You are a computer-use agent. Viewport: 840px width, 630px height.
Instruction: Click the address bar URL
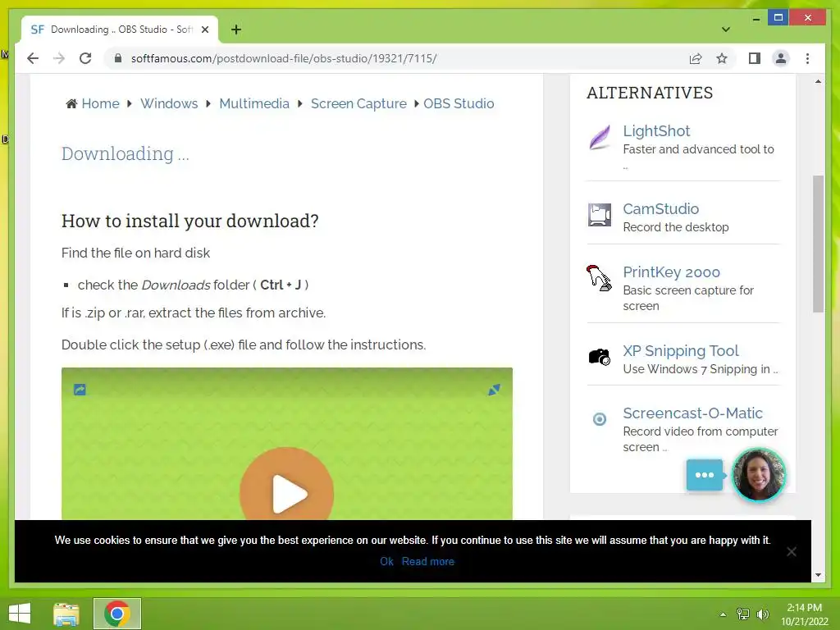[284, 58]
